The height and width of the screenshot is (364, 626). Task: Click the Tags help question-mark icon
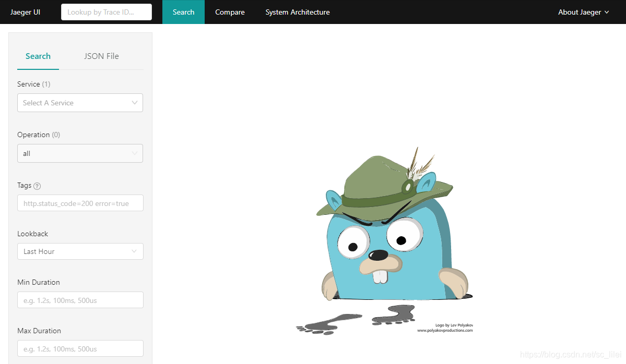click(x=37, y=186)
